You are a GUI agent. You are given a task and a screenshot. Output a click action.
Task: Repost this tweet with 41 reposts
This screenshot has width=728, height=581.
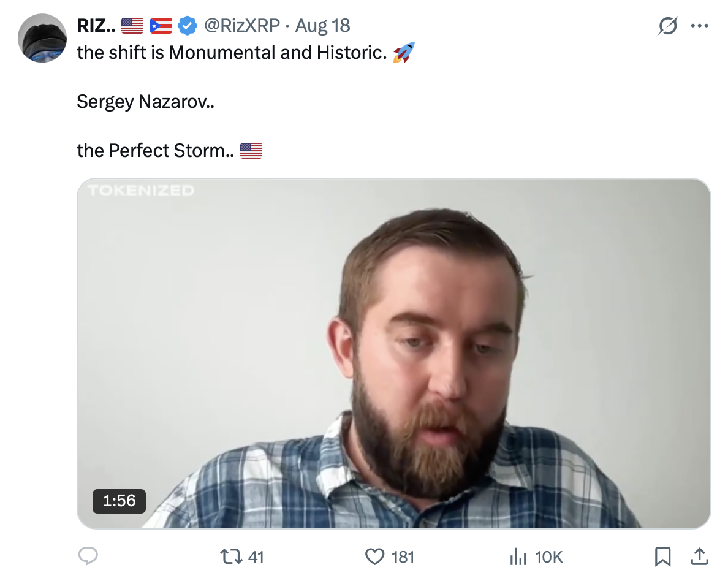(x=242, y=556)
